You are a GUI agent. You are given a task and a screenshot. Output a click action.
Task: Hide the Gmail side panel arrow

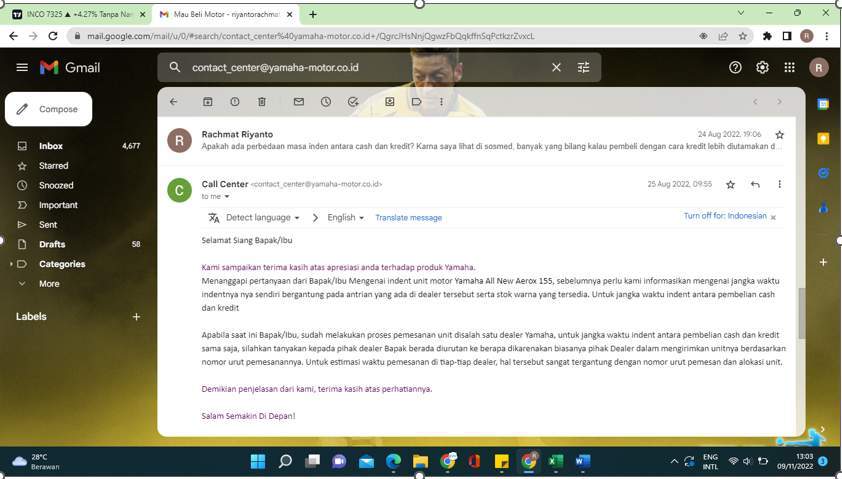click(822, 429)
